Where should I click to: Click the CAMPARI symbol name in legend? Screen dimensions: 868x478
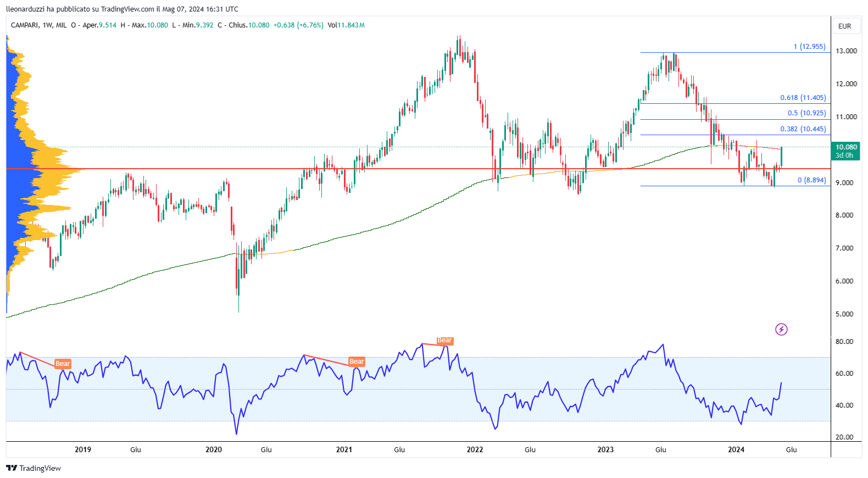coord(24,25)
